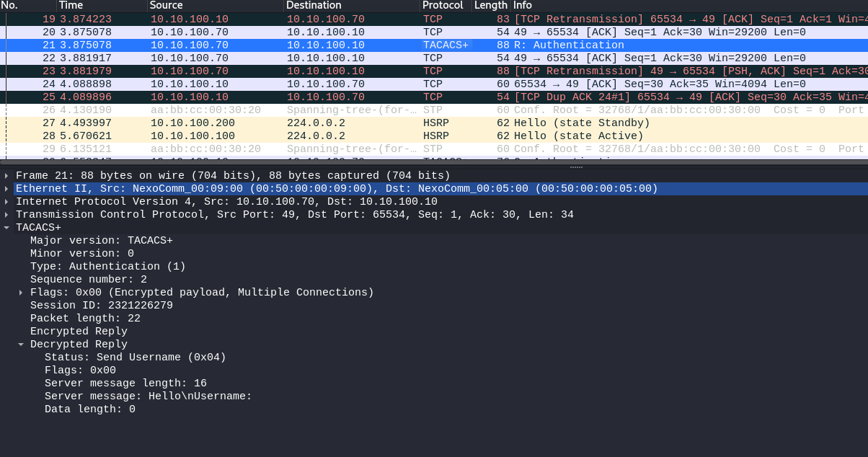The image size is (868, 457).
Task: Expand the Ethernet II tree node
Action: pos(7,189)
